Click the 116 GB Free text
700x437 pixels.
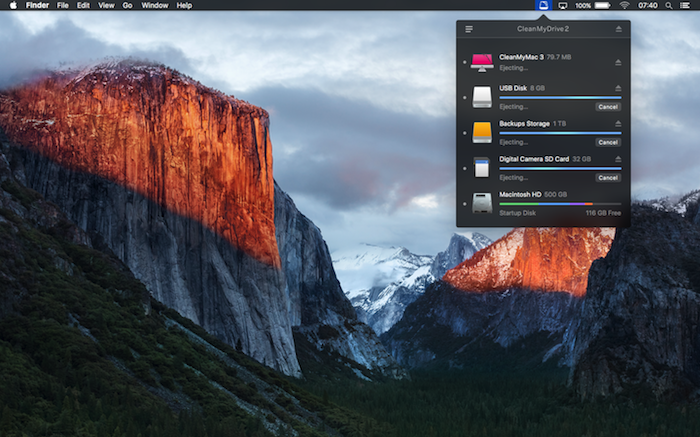click(603, 213)
